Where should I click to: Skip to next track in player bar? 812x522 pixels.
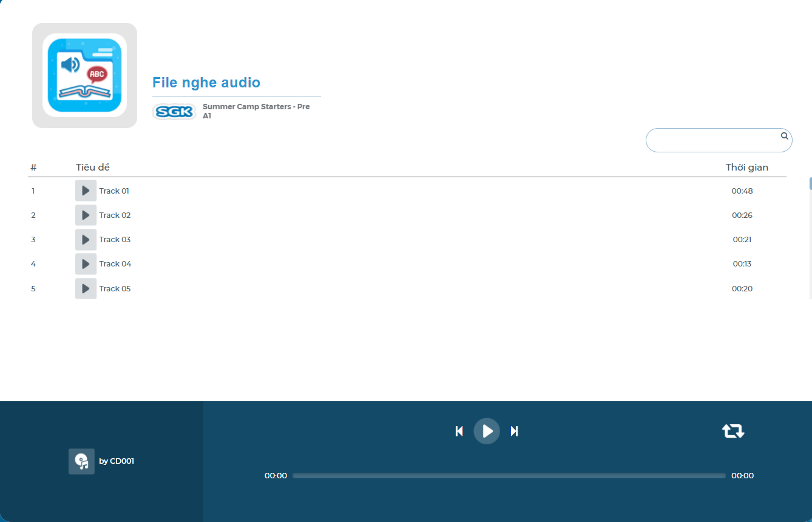(514, 431)
